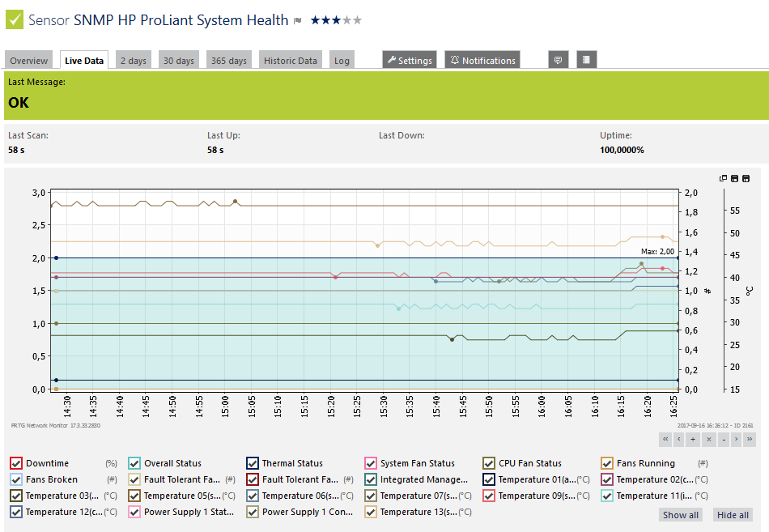Image resolution: width=769 pixels, height=532 pixels.
Task: Open graph in new window icon
Action: pyautogui.click(x=723, y=179)
